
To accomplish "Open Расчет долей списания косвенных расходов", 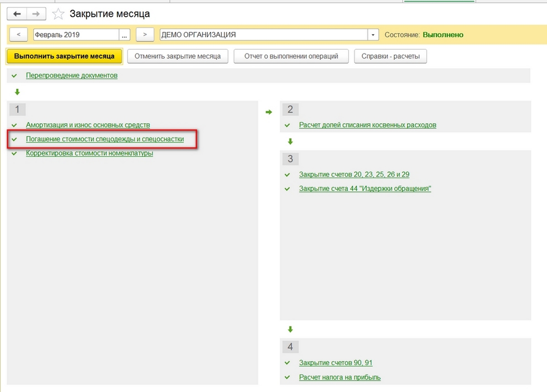I will (367, 125).
